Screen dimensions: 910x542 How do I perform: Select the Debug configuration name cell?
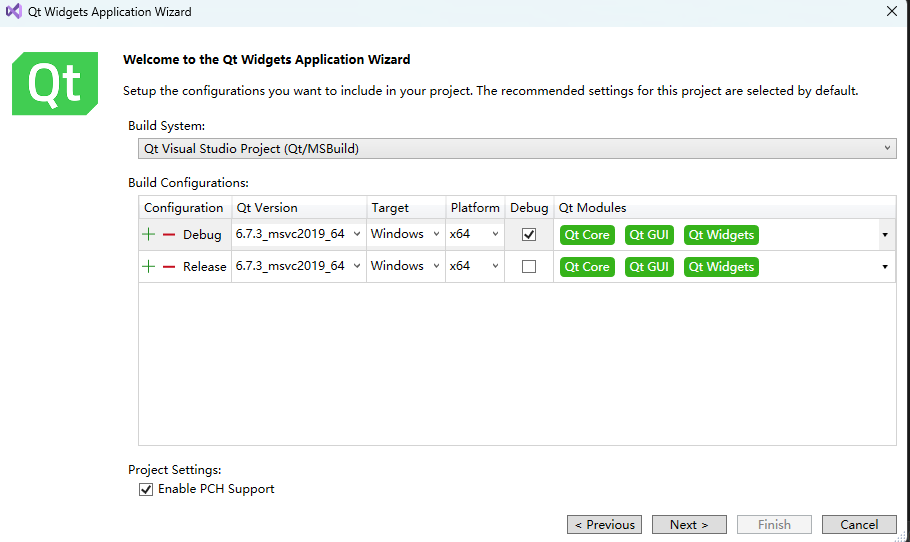[202, 234]
